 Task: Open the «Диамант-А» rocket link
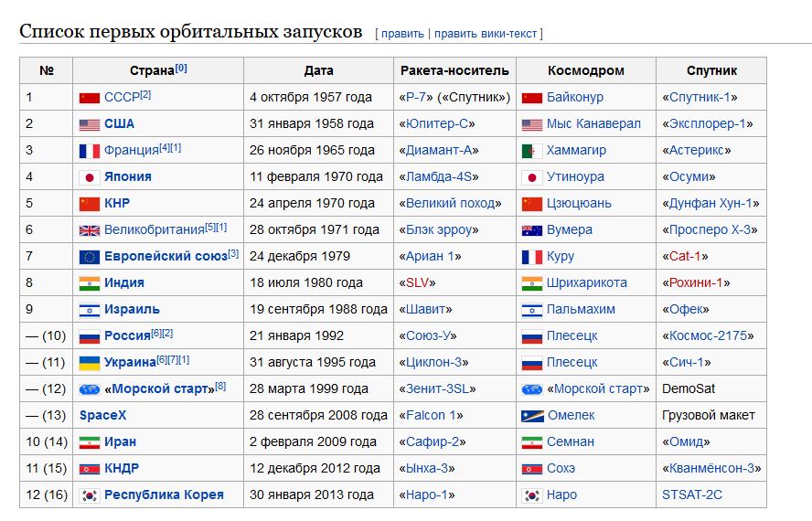[x=439, y=150]
